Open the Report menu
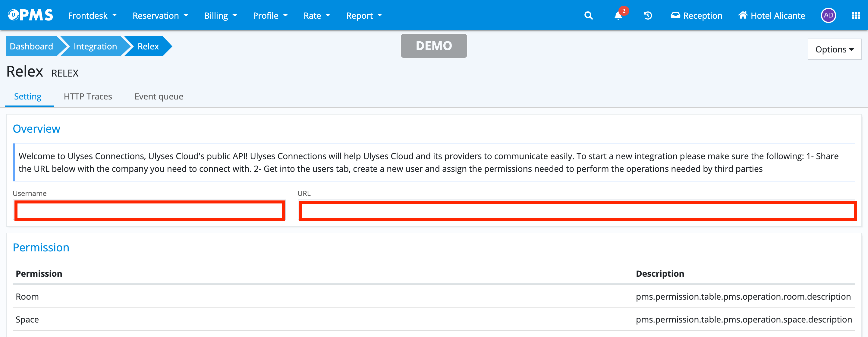 (x=364, y=15)
